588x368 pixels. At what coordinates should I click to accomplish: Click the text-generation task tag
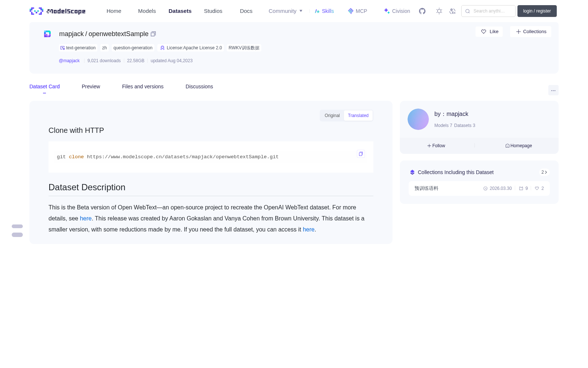tap(78, 48)
